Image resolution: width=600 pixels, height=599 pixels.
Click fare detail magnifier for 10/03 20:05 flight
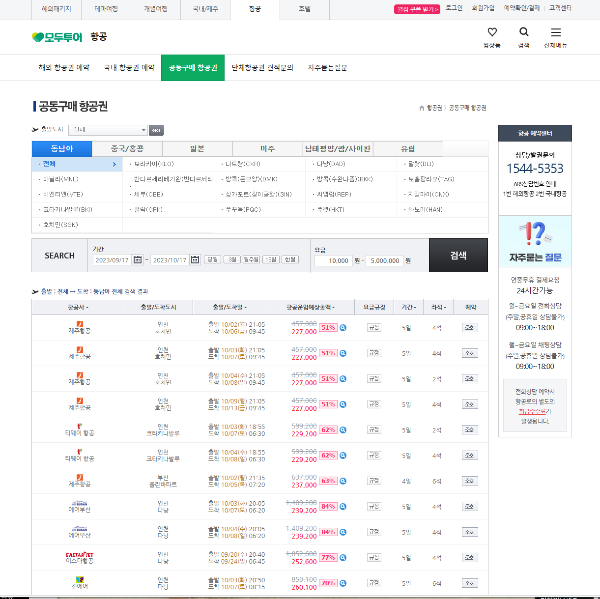pyautogui.click(x=343, y=506)
